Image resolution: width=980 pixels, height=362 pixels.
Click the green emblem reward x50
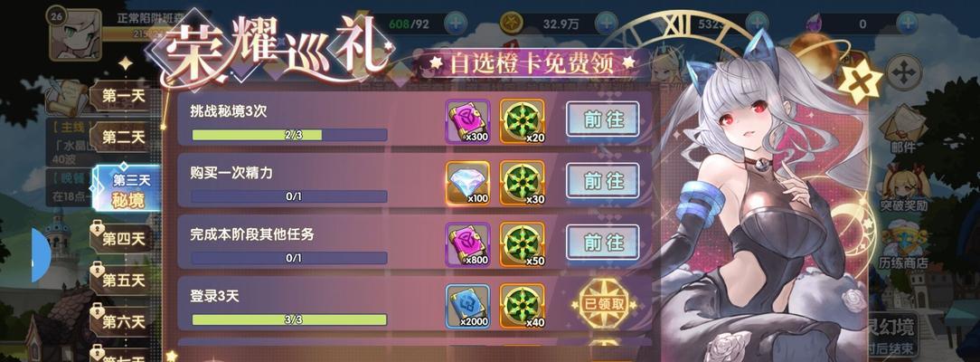(522, 244)
